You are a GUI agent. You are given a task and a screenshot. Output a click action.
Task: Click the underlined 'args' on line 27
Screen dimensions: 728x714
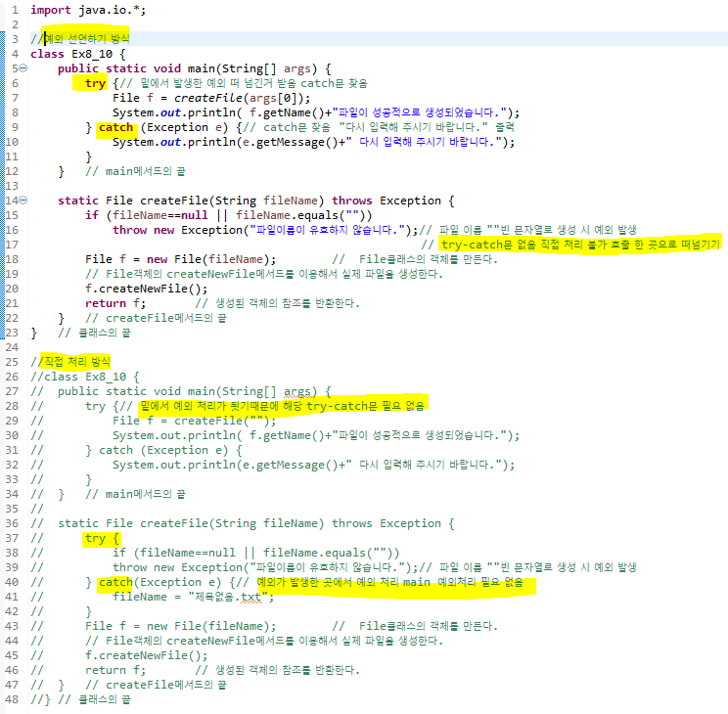[297, 392]
